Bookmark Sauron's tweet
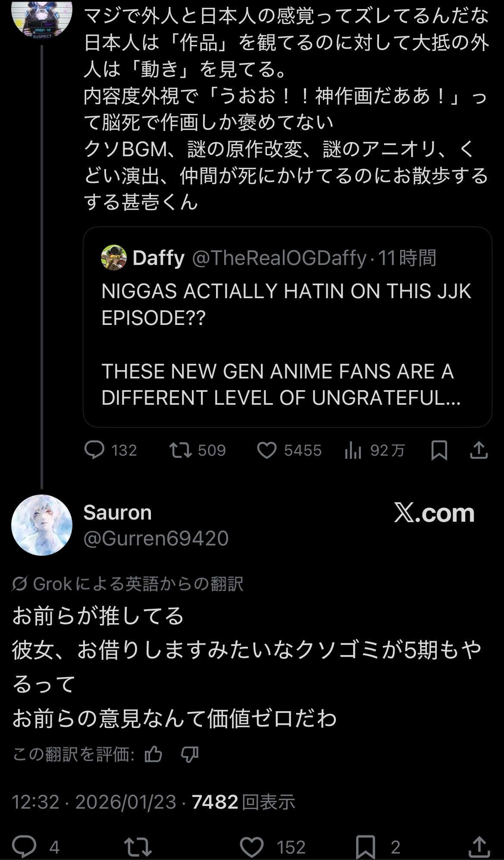504x860 pixels. [x=365, y=846]
